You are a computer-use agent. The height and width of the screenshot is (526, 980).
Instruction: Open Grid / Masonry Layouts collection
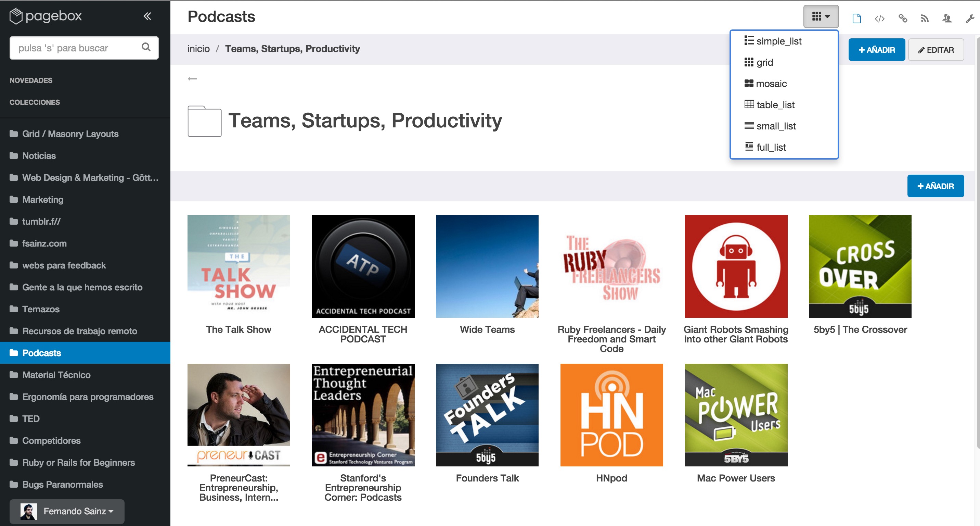click(x=85, y=134)
